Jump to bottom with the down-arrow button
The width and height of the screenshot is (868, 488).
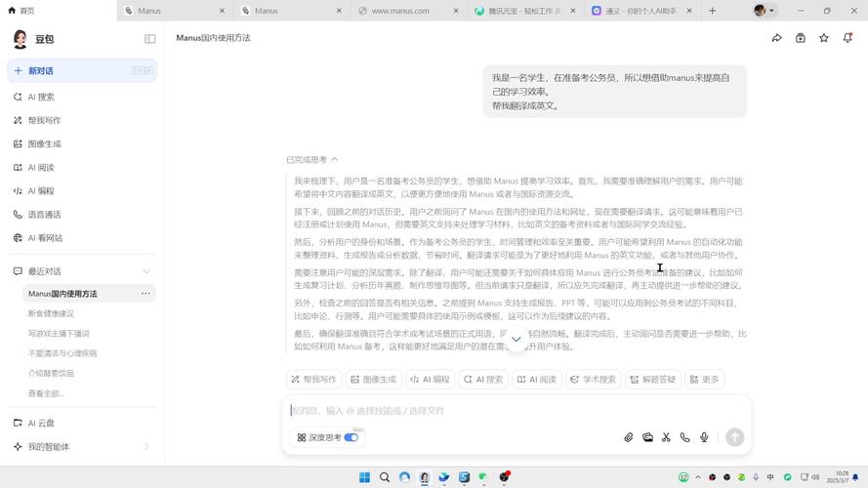point(516,340)
